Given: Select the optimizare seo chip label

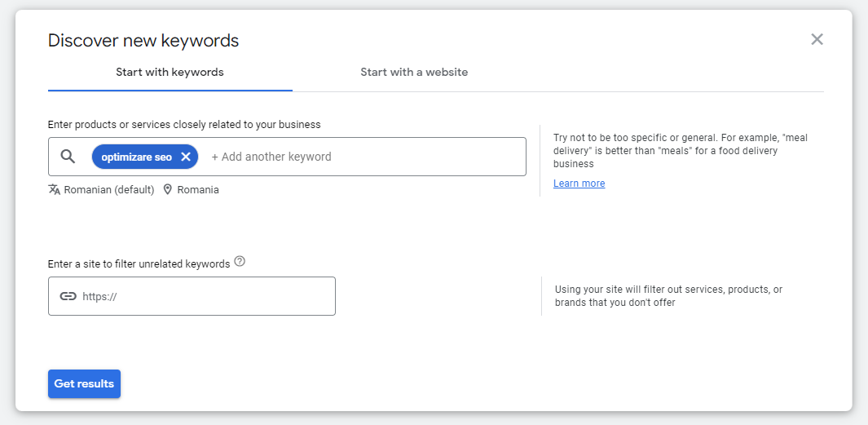Looking at the screenshot, I should [136, 157].
